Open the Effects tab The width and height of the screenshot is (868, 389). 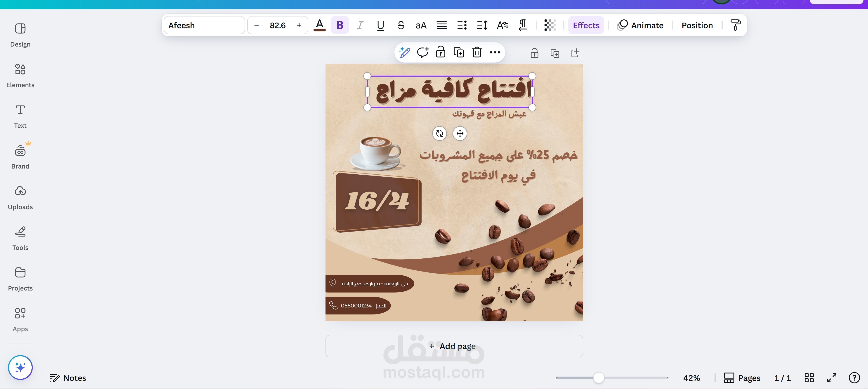(586, 25)
